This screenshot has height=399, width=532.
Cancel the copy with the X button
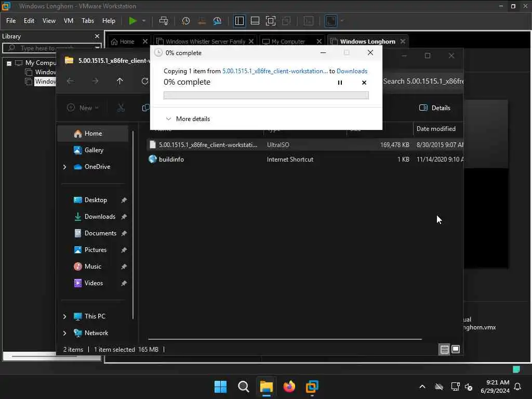click(364, 83)
